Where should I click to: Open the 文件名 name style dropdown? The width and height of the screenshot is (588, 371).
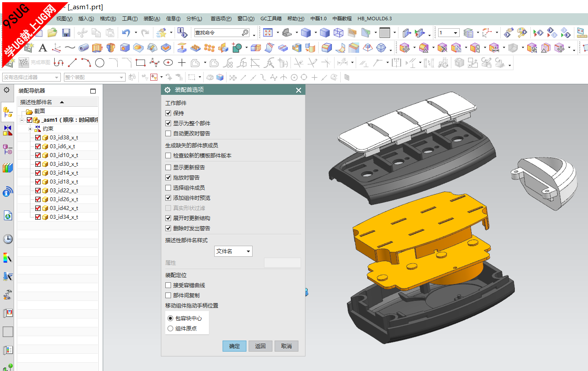pos(233,251)
